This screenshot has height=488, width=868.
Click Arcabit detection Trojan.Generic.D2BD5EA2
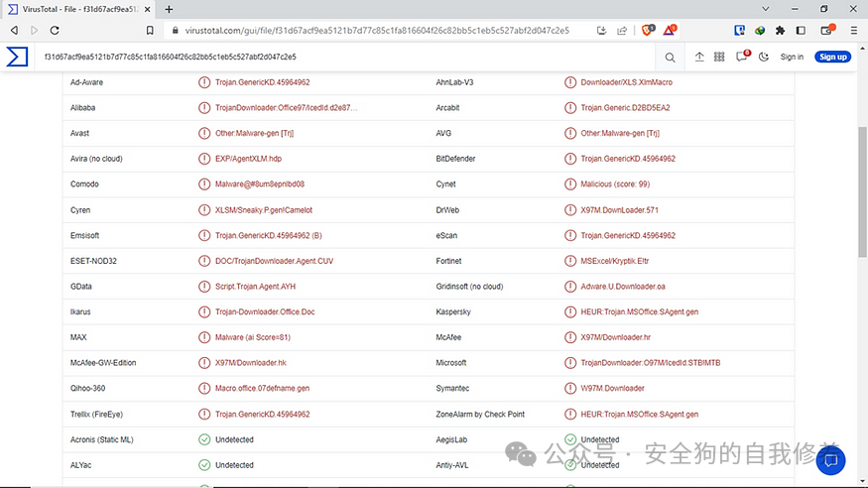click(625, 108)
